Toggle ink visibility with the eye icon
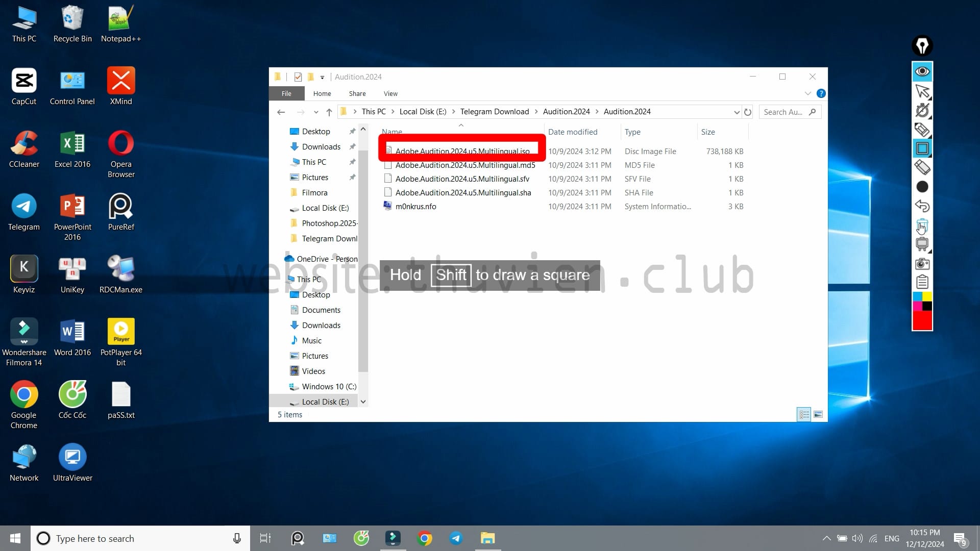The image size is (980, 551). (922, 71)
